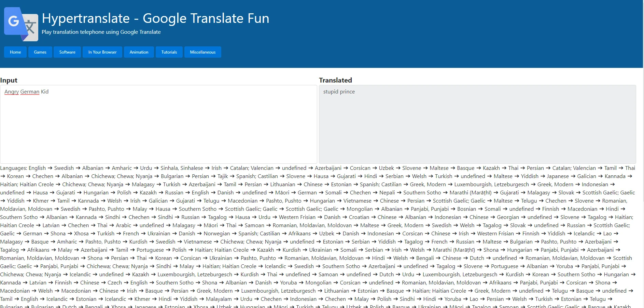Open the Animation page
Viewport: 644px width, 308px height.
click(139, 52)
